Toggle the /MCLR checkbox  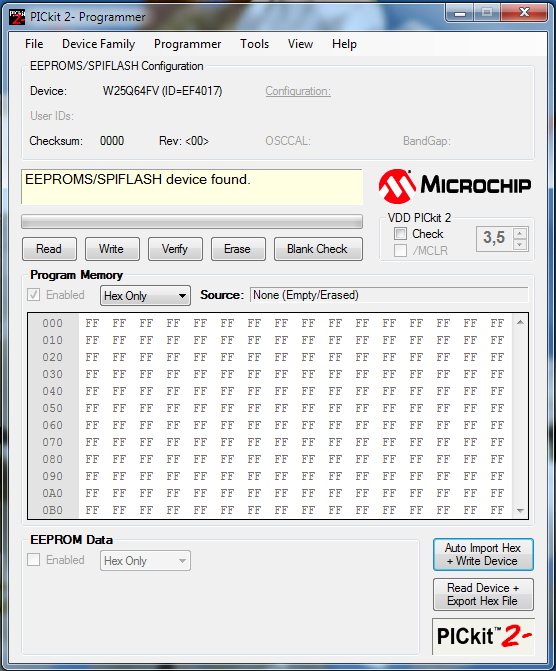click(x=400, y=250)
